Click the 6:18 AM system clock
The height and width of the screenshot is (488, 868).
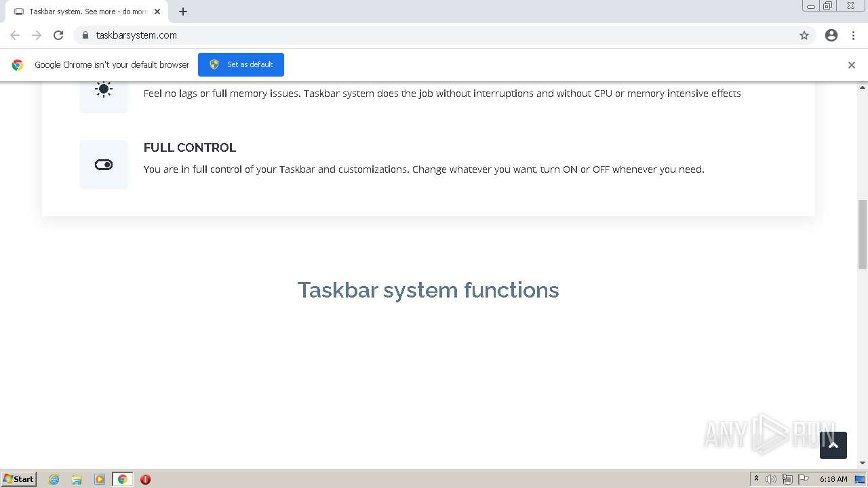[833, 479]
